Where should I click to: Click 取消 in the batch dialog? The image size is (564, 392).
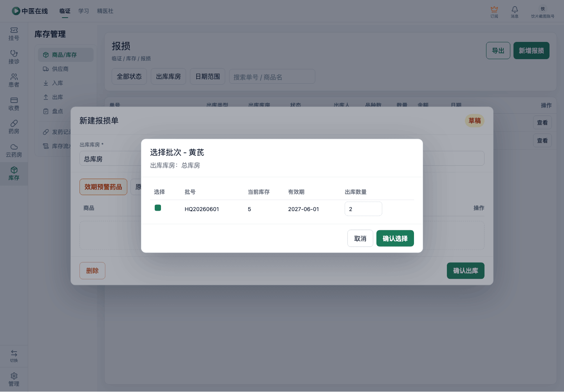(360, 238)
